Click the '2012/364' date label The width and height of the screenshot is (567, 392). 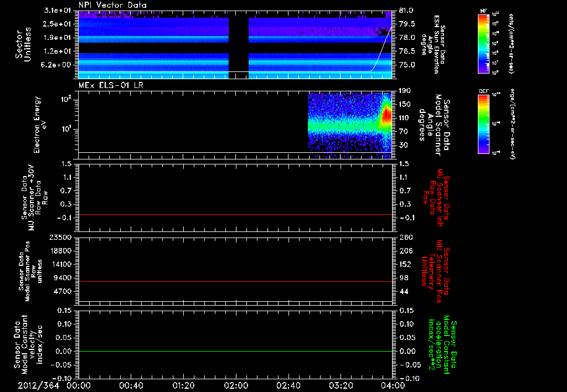[x=38, y=385]
